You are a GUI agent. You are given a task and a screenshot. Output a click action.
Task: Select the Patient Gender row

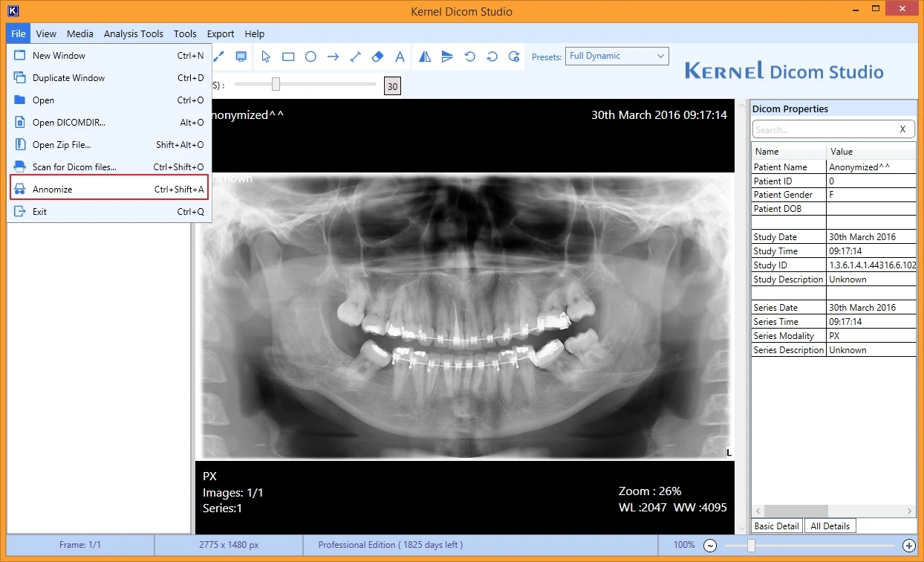tap(834, 195)
